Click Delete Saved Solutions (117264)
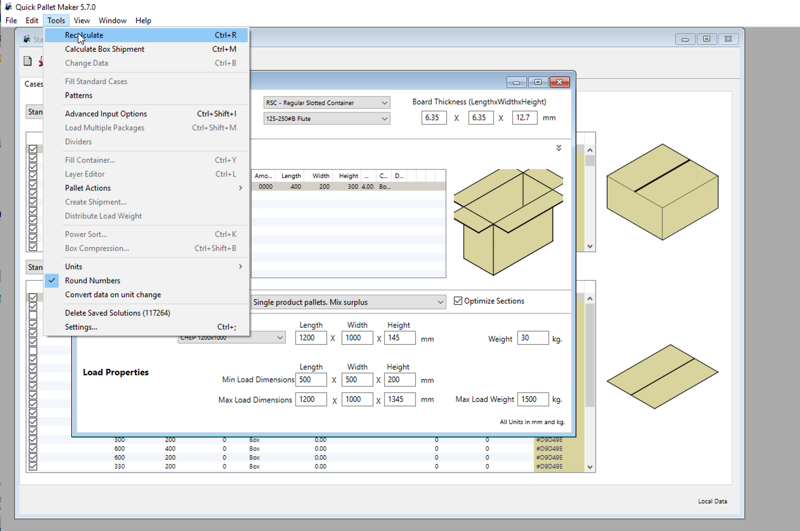The width and height of the screenshot is (800, 531). point(117,313)
